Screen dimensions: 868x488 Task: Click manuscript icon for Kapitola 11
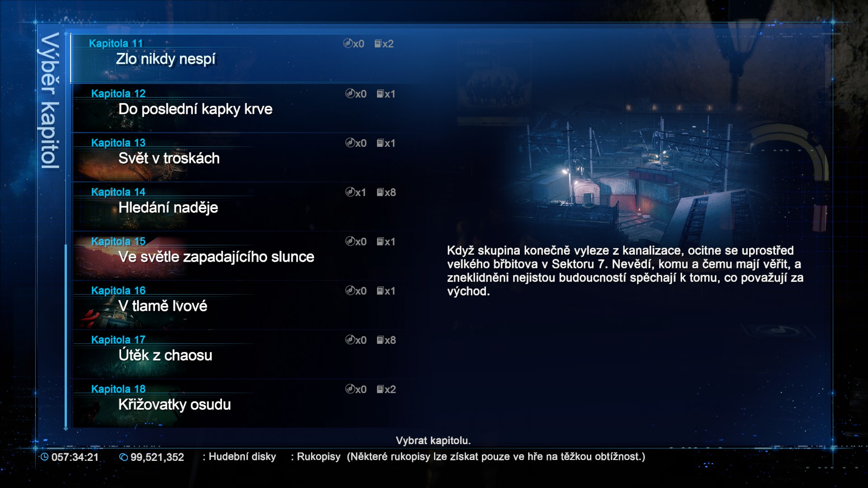tap(378, 43)
